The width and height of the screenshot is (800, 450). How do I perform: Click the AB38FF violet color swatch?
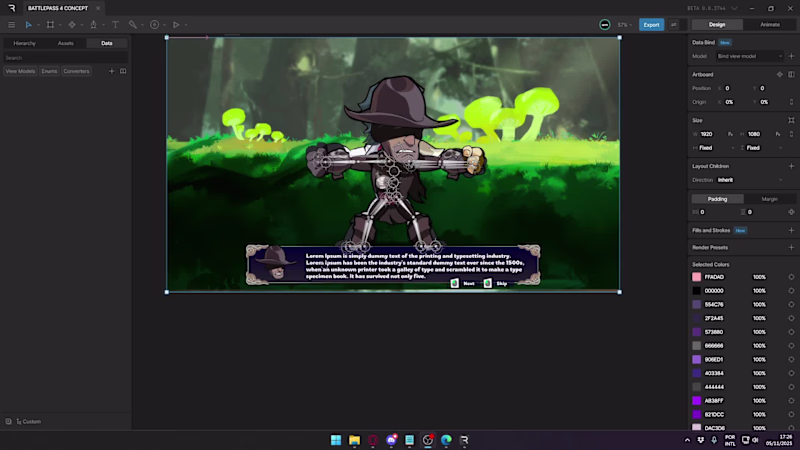point(696,401)
